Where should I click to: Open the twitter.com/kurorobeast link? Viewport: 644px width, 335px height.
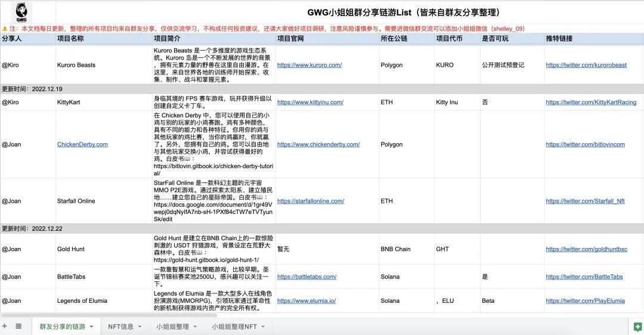[586, 65]
